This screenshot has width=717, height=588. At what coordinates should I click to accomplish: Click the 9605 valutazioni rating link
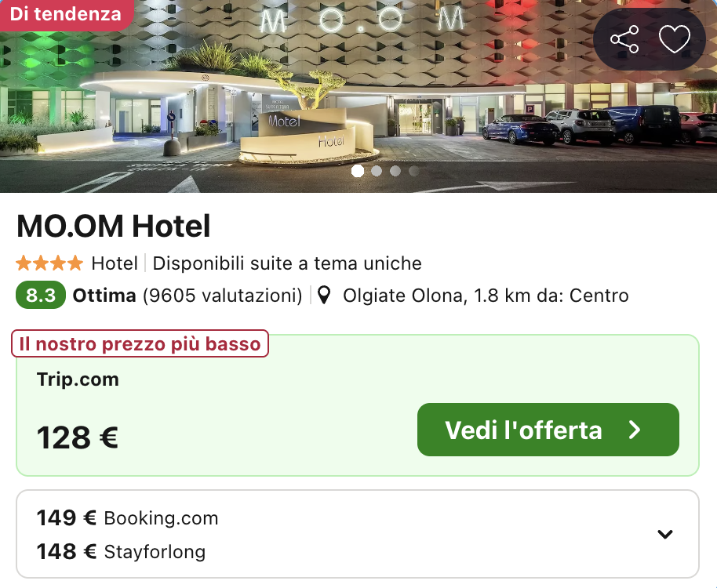pyautogui.click(x=221, y=296)
